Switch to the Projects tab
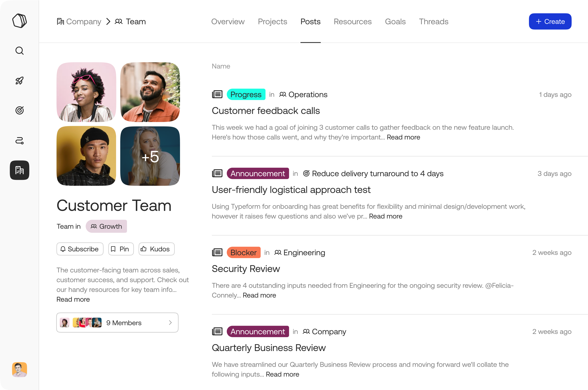 click(272, 21)
